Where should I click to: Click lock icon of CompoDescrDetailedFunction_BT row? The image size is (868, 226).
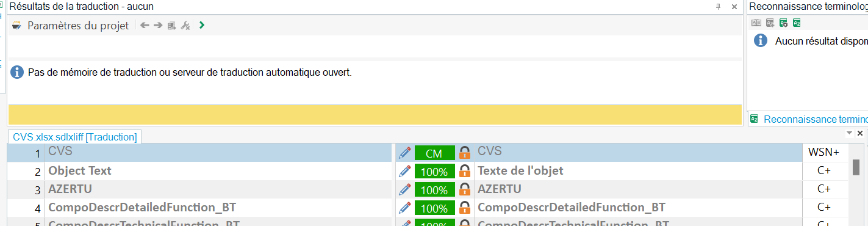(x=465, y=208)
